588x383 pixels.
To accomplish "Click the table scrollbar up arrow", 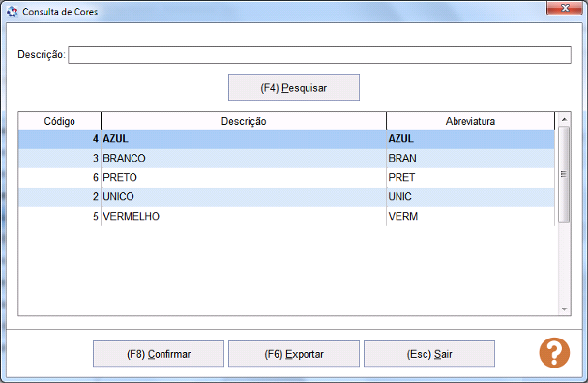I will [564, 119].
